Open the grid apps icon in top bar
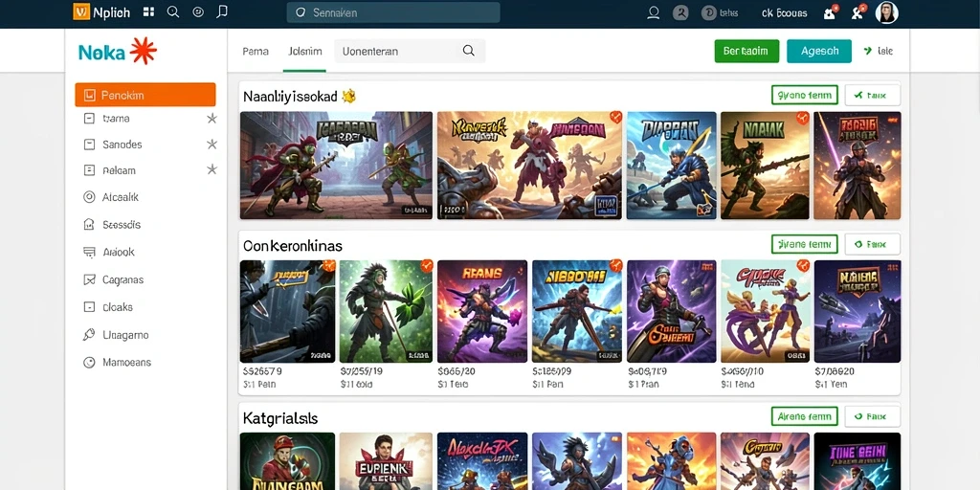Image resolution: width=980 pixels, height=490 pixels. (x=148, y=11)
